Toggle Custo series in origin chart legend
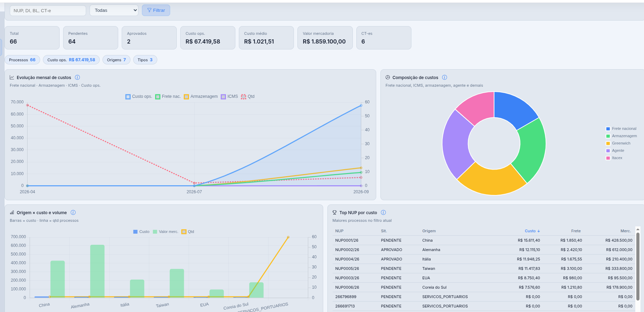This screenshot has width=644, height=312. (x=141, y=232)
